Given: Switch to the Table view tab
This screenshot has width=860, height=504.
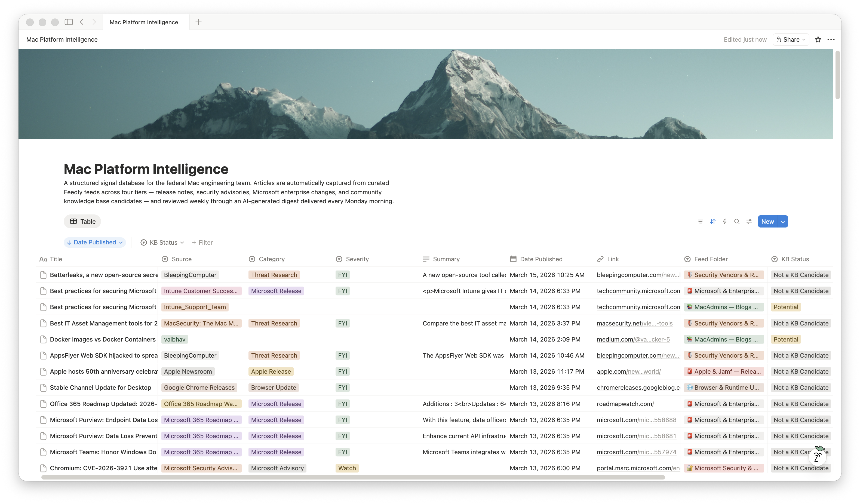Looking at the screenshot, I should coord(82,221).
